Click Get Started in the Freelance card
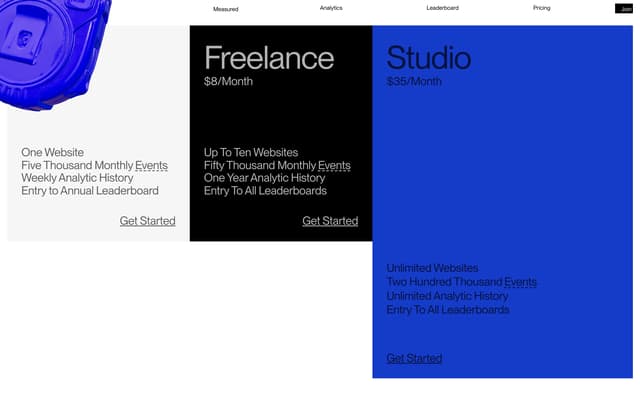 pyautogui.click(x=330, y=221)
